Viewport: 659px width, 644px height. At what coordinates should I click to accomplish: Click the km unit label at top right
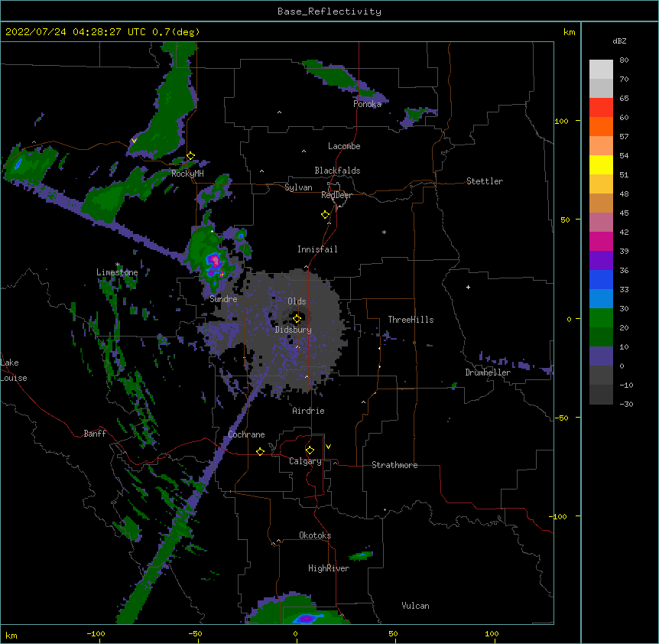pyautogui.click(x=569, y=32)
